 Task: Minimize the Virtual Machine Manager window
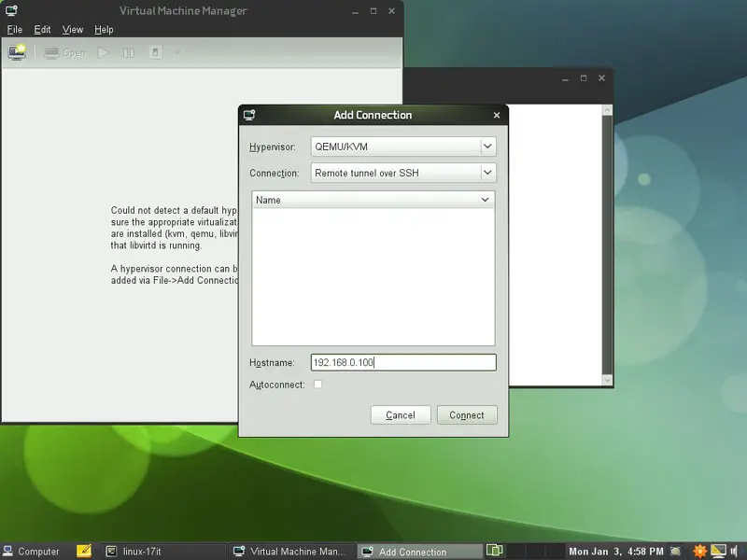tap(356, 11)
